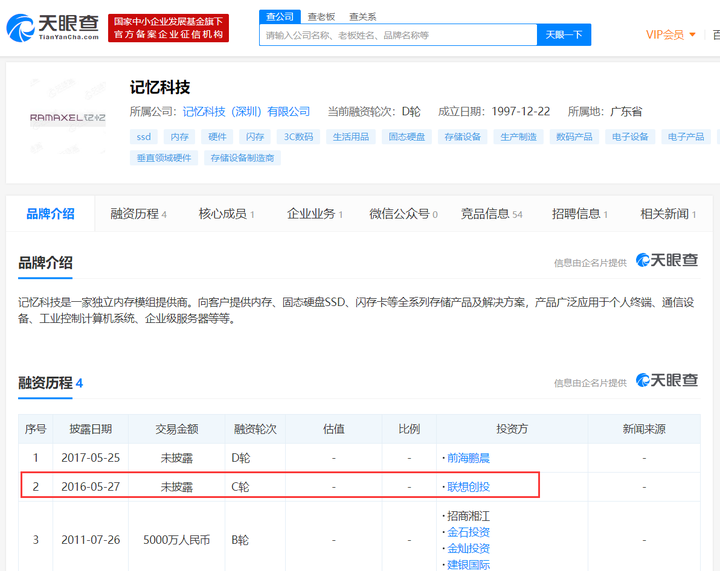This screenshot has height=571, width=720.
Task: Select the 2017-05-25 date cell
Action: (90, 458)
